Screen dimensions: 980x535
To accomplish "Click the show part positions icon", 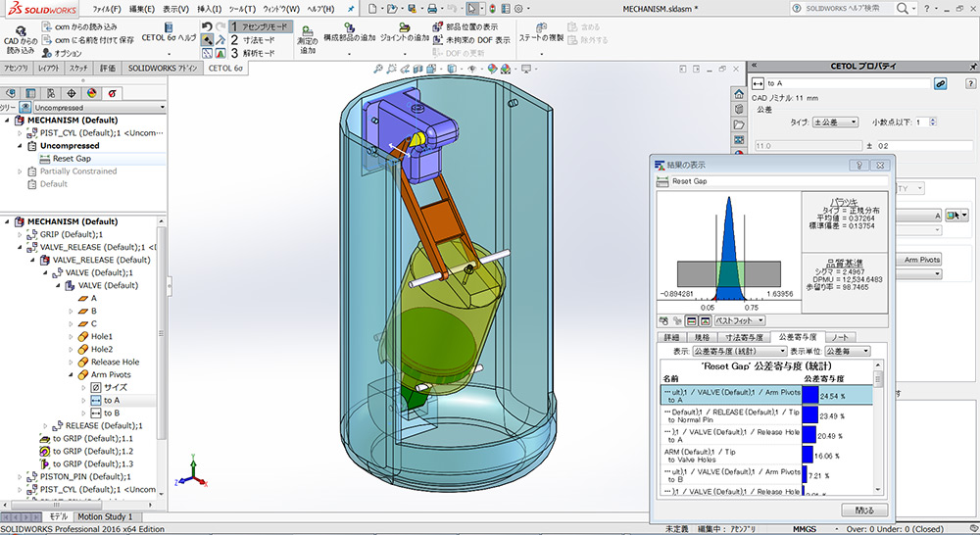I will coord(437,26).
